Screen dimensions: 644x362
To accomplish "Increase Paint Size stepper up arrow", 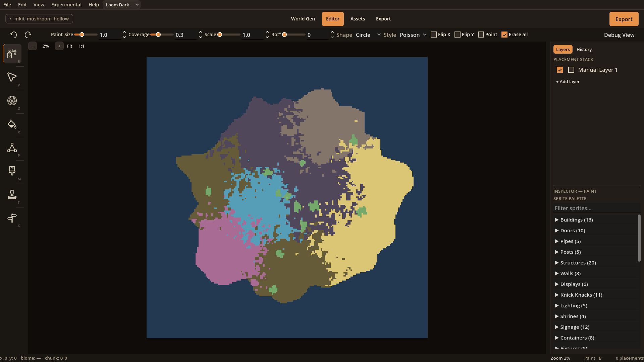I will click(x=124, y=33).
